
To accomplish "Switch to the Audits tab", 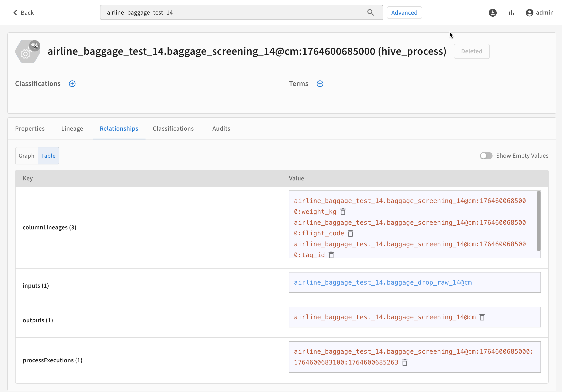I will 221,129.
